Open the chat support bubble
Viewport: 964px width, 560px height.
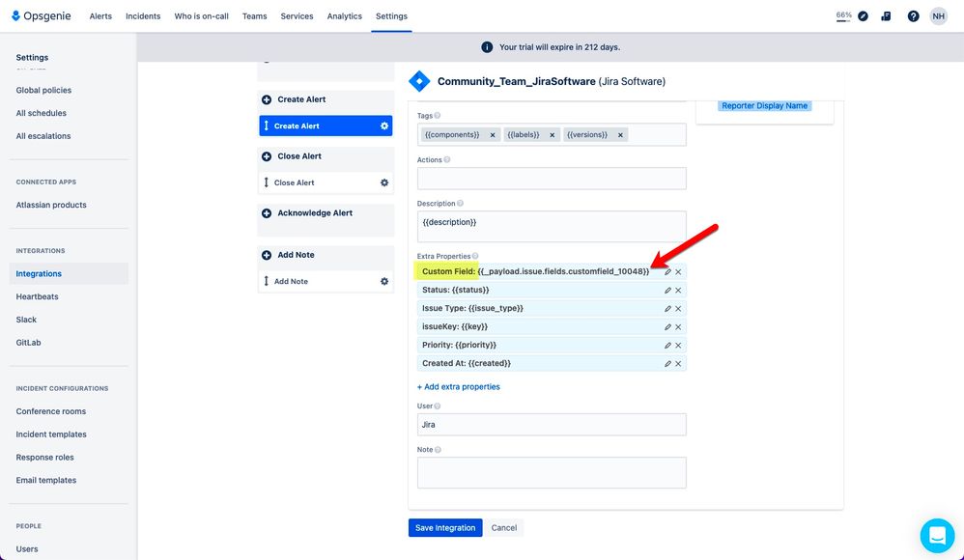coord(937,536)
